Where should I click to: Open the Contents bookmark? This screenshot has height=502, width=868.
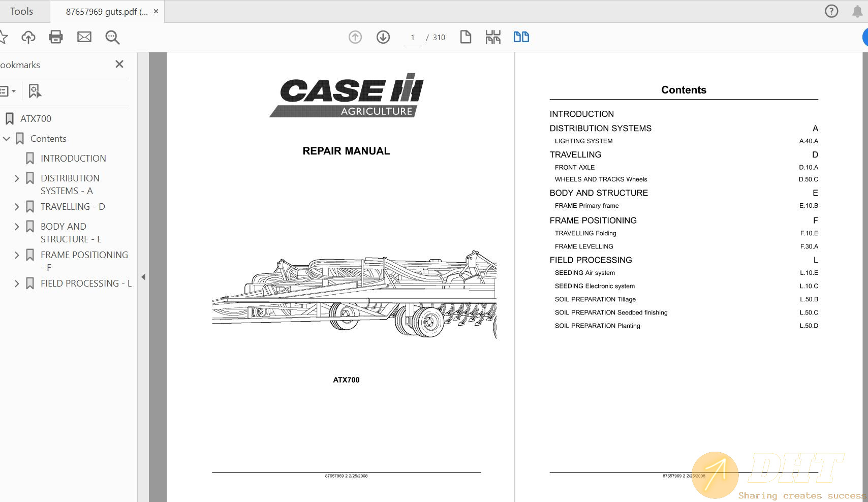tap(48, 139)
